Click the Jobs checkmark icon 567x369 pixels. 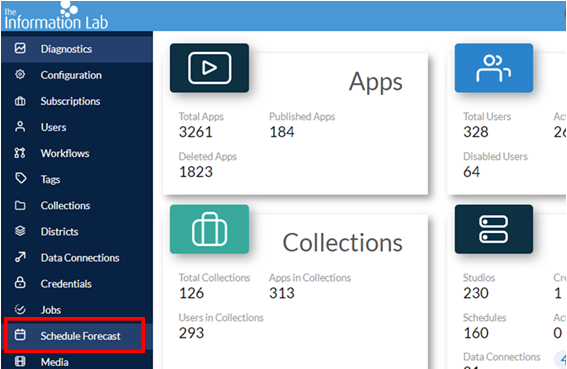pos(20,309)
